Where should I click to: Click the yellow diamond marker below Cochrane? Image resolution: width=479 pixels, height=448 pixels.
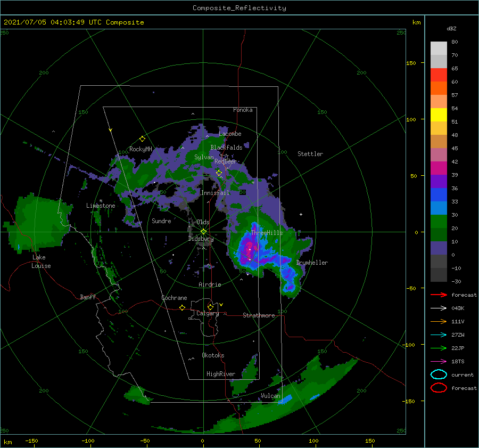(182, 307)
